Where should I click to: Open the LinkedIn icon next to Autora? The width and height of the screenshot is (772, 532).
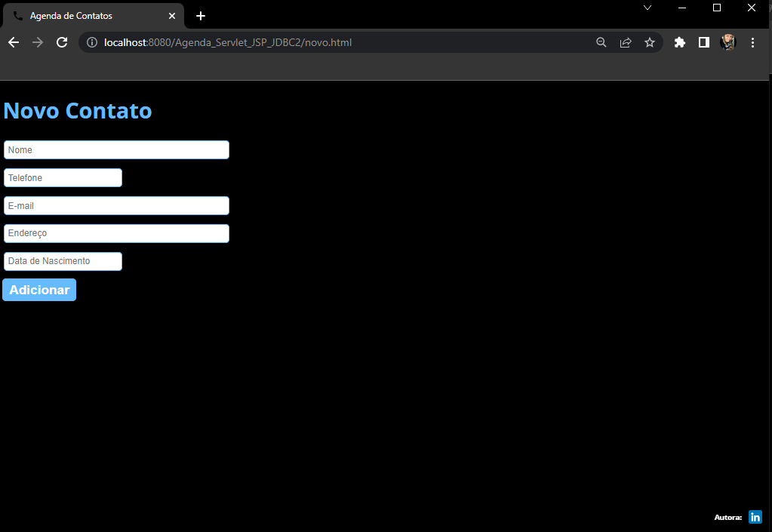[755, 517]
